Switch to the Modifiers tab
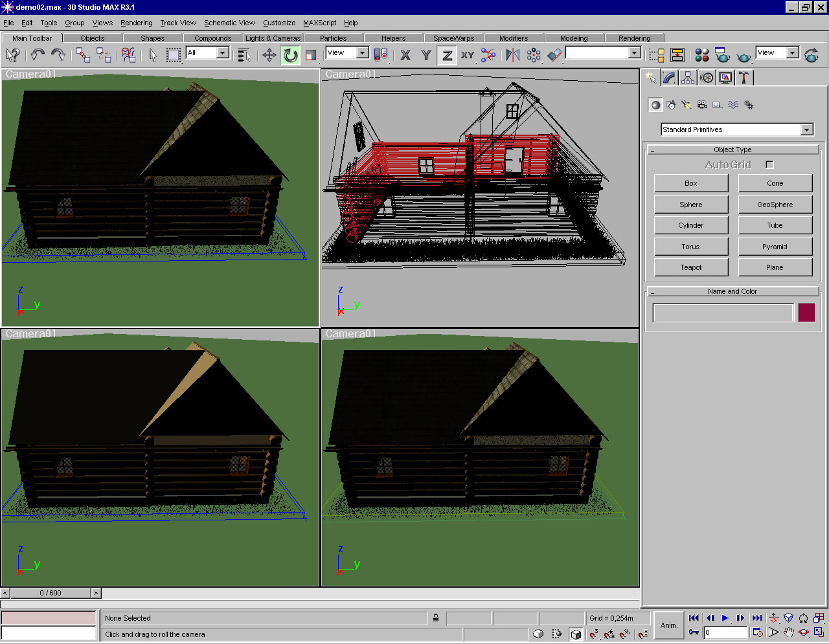 coord(513,38)
